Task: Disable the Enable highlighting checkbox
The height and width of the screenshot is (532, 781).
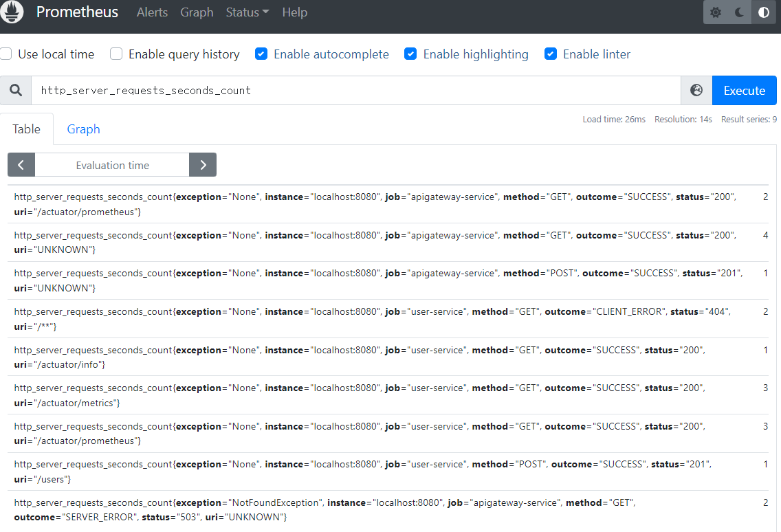Action: tap(410, 54)
